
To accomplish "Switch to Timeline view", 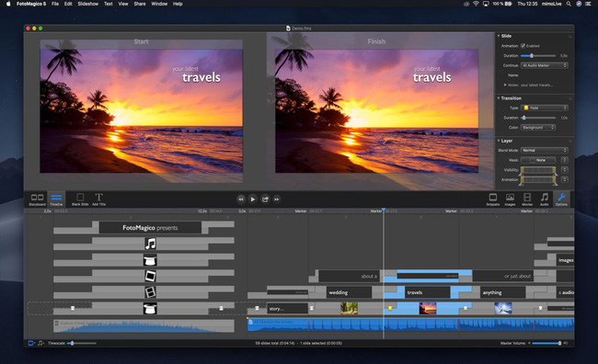I will (x=56, y=199).
